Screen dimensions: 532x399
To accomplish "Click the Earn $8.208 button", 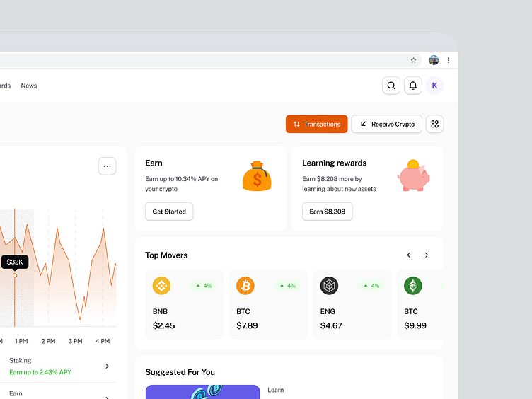I will [328, 212].
